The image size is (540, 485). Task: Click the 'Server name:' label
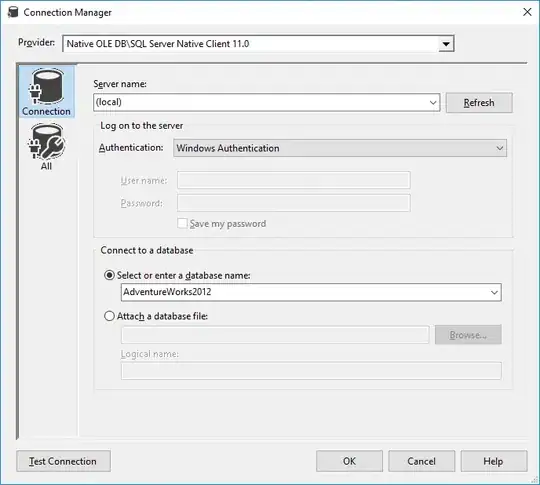click(x=120, y=84)
